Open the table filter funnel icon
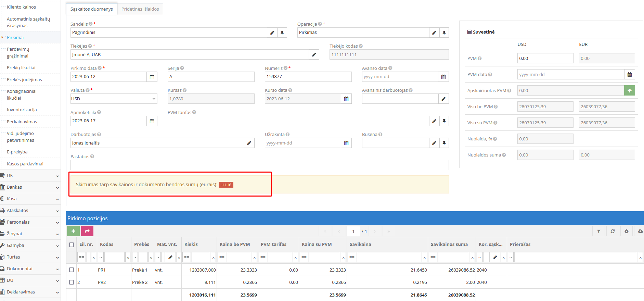644x301 pixels. coord(598,231)
